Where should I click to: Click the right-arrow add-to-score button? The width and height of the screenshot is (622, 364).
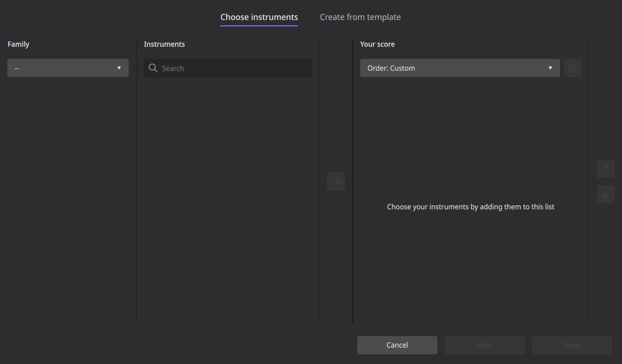[x=336, y=181]
